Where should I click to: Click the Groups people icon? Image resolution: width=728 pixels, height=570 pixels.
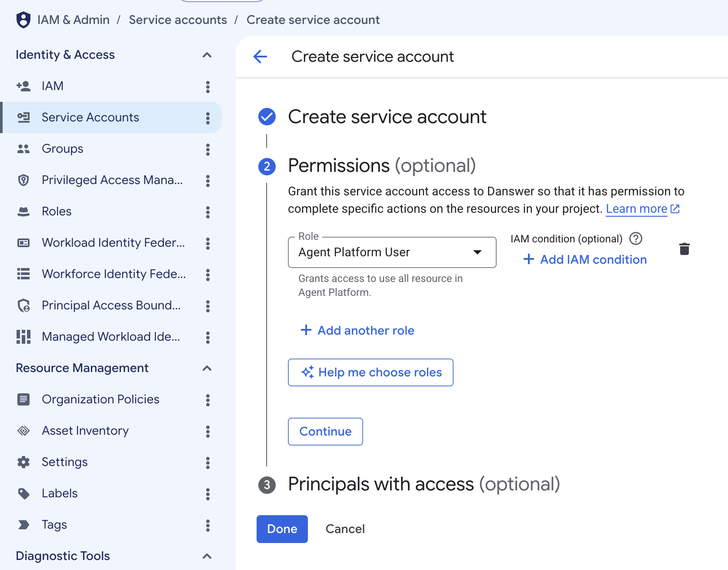pos(23,149)
